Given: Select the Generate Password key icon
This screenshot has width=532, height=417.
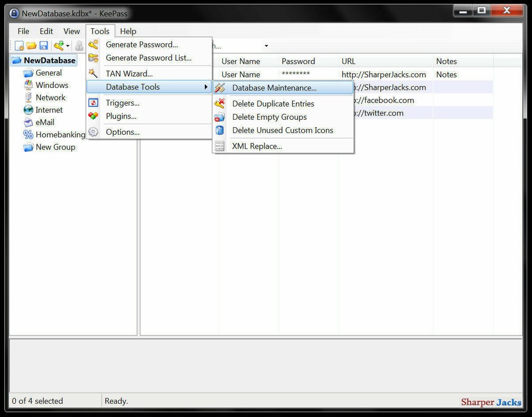Looking at the screenshot, I should click(x=93, y=44).
